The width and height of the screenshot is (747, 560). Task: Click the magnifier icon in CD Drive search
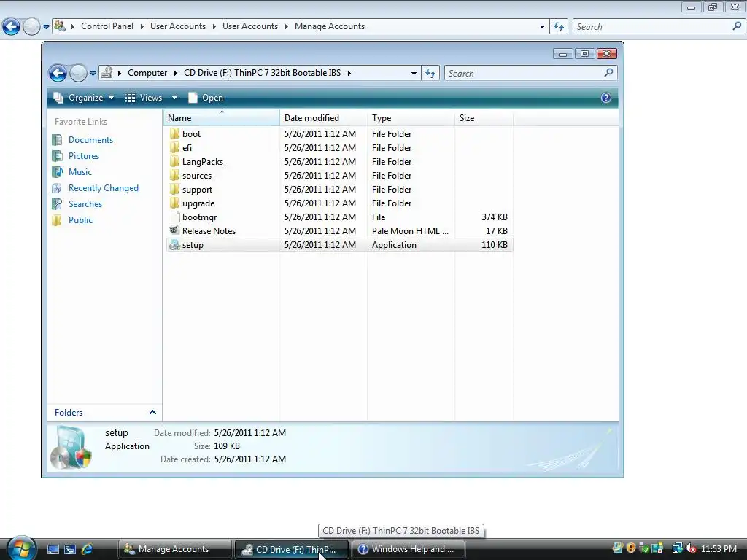608,73
